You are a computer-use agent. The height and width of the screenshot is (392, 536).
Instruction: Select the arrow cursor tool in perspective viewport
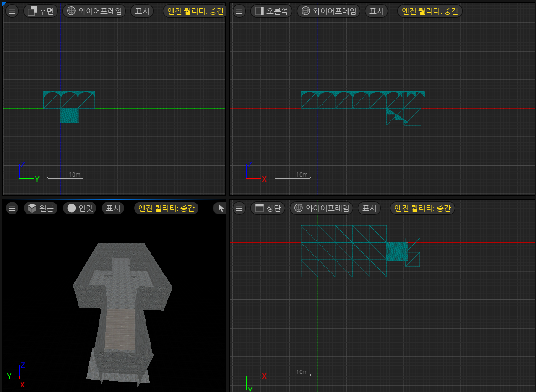coord(220,208)
